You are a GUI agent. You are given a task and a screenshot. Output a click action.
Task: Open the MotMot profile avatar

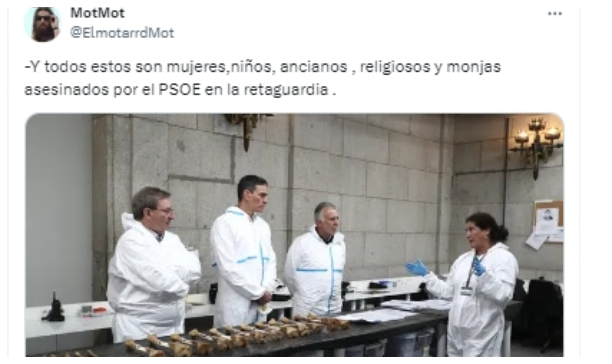tap(43, 24)
